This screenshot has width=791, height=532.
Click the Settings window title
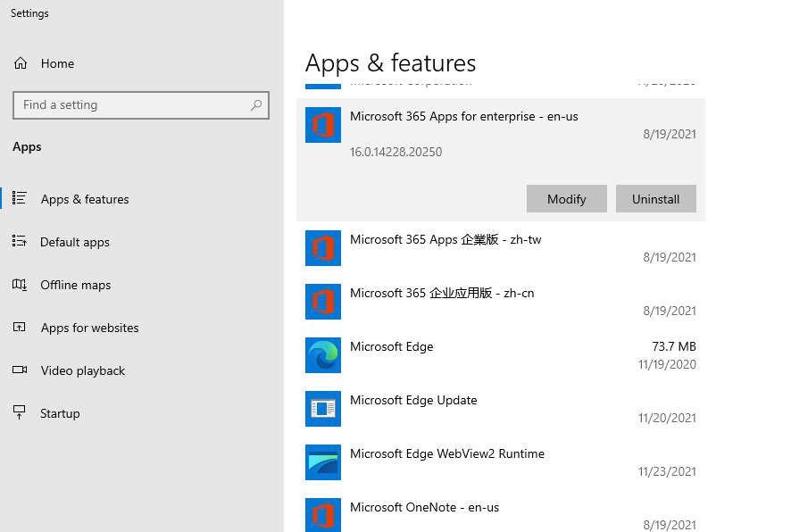click(x=29, y=13)
